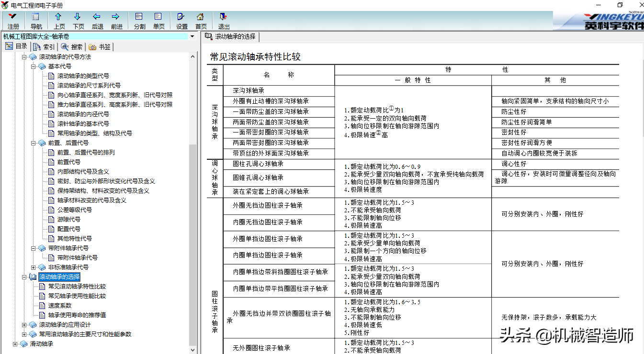The height and width of the screenshot is (354, 644).
Task: Click the open book icon beside 滚动轴承的选择
Action: click(33, 277)
